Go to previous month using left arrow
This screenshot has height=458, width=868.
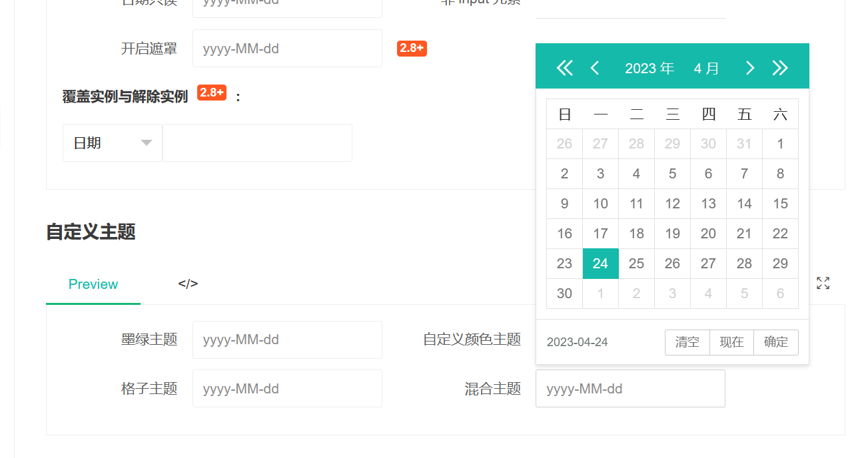pos(595,67)
